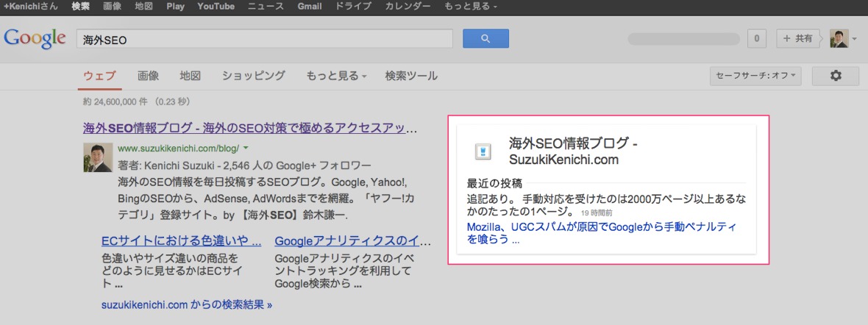Expand the green arrow next to www.suzukikenichi.com/blog/
The width and height of the screenshot is (868, 325).
click(246, 148)
